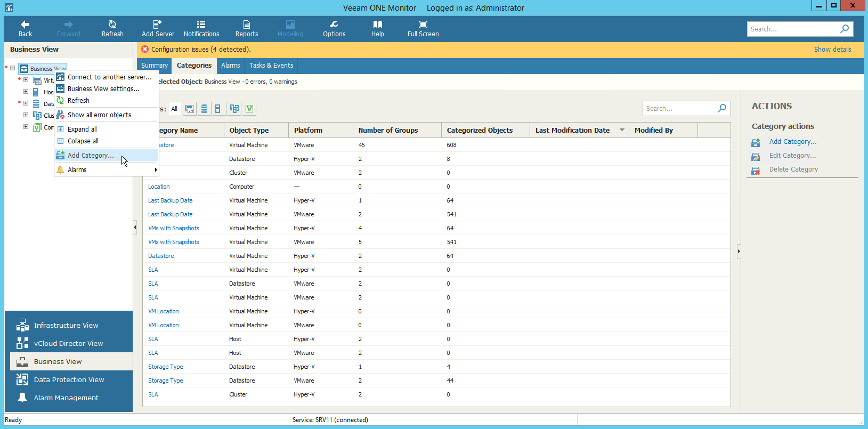The height and width of the screenshot is (429, 868).
Task: Open Notifications from the toolbar
Action: [x=201, y=29]
